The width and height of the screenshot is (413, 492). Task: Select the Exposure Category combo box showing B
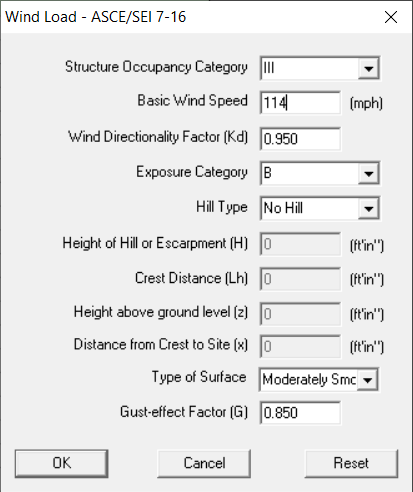[x=320, y=173]
